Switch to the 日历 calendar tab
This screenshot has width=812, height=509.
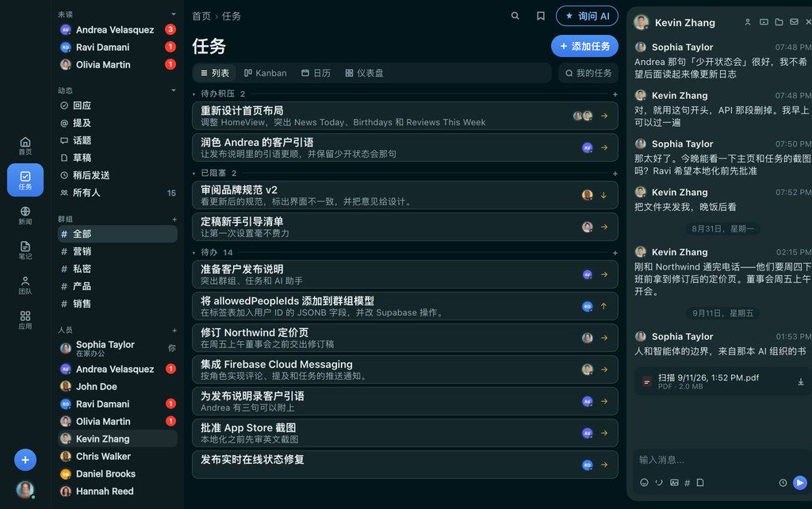(x=316, y=73)
